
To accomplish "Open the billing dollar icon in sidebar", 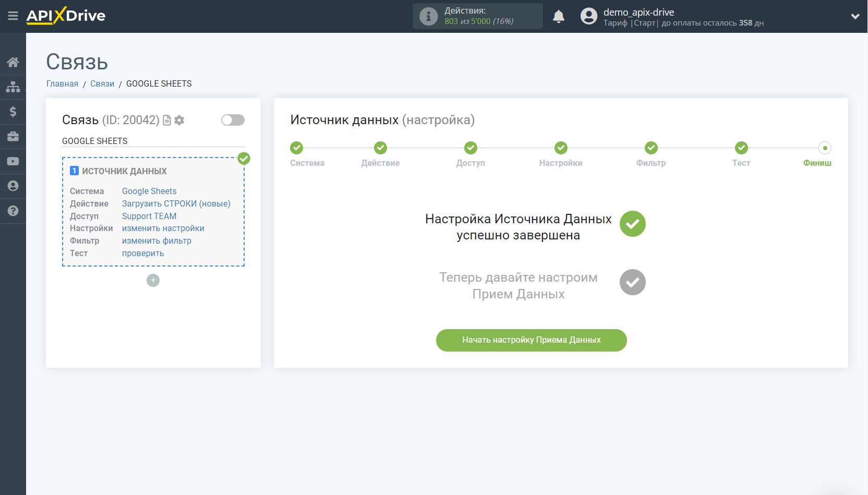I will tap(13, 112).
